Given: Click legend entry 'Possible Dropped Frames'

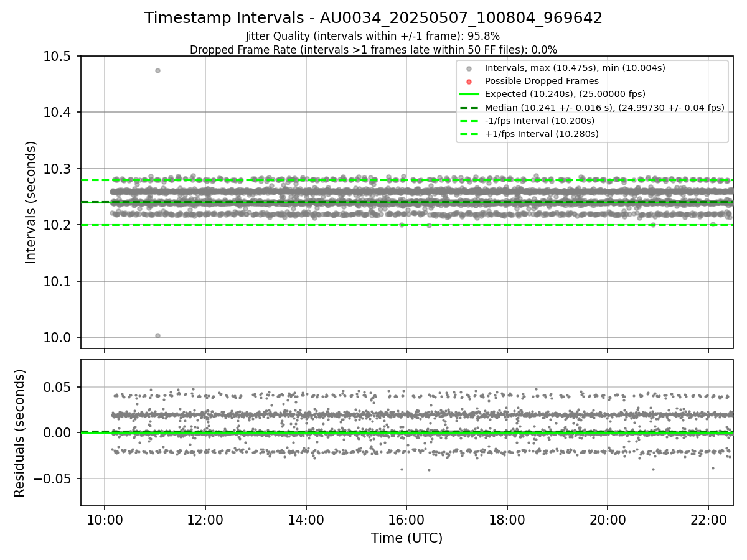Looking at the screenshot, I should (x=542, y=81).
